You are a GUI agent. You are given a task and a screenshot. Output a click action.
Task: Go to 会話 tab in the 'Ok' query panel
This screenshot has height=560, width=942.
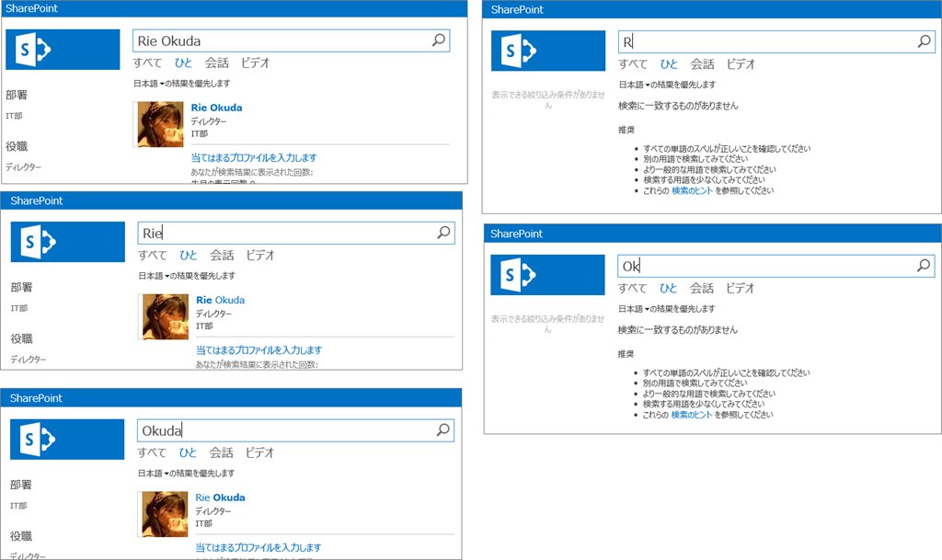[x=702, y=288]
